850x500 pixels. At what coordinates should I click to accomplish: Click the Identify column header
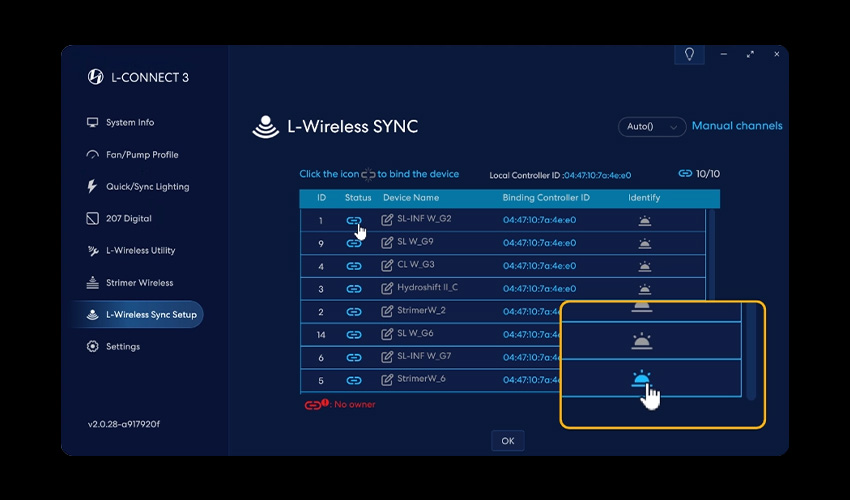(644, 198)
